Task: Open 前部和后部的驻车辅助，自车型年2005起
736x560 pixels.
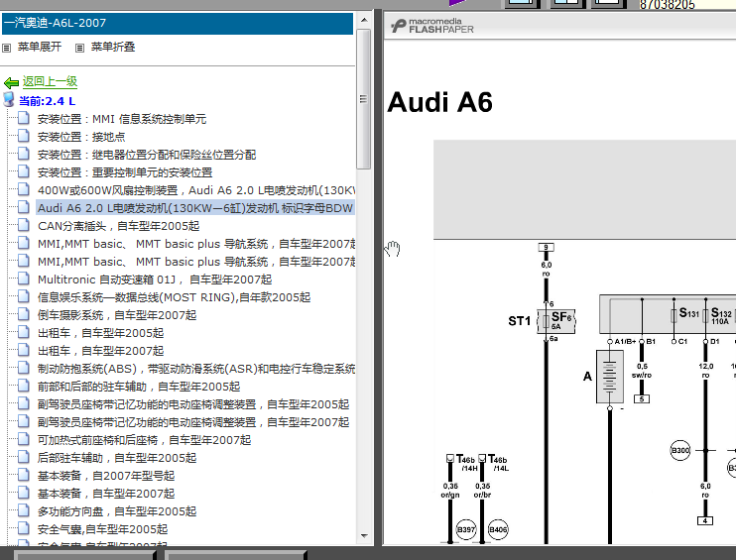Action: click(139, 387)
